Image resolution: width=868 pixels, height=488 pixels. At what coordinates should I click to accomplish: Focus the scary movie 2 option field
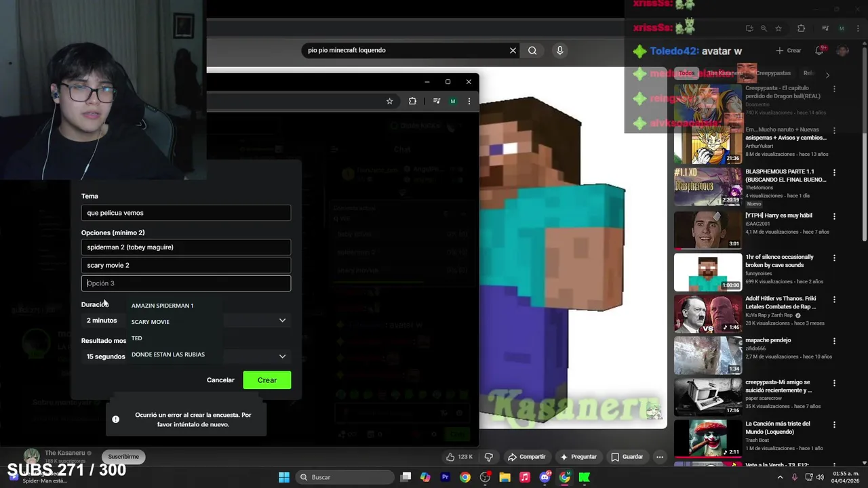[186, 265]
